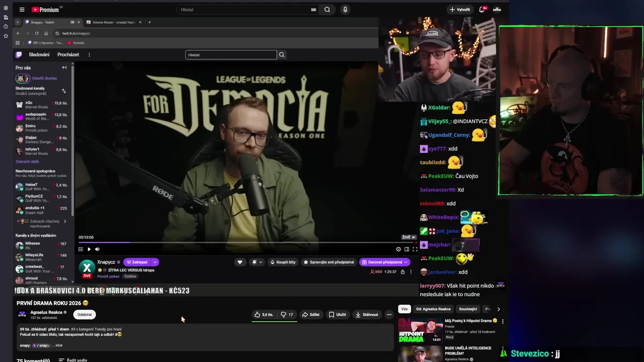Collapse the Pro vás sidebar
Screen dimensions: 644x362
pos(64,67)
